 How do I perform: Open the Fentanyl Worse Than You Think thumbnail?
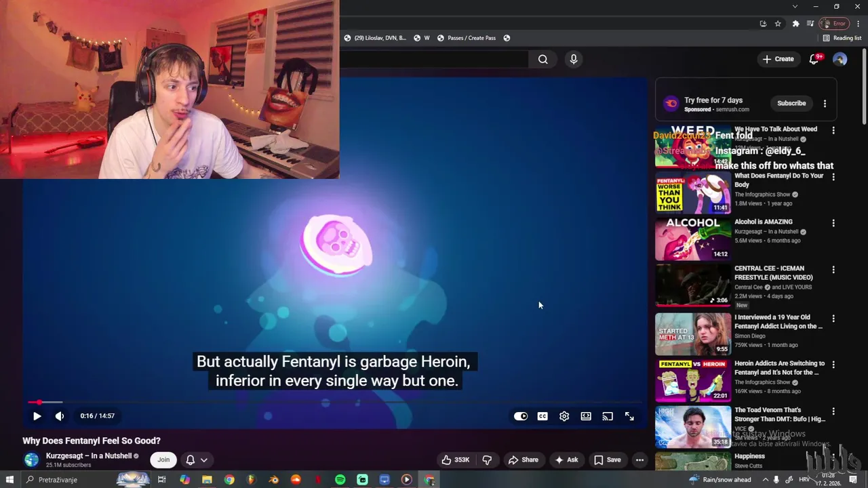pos(693,193)
